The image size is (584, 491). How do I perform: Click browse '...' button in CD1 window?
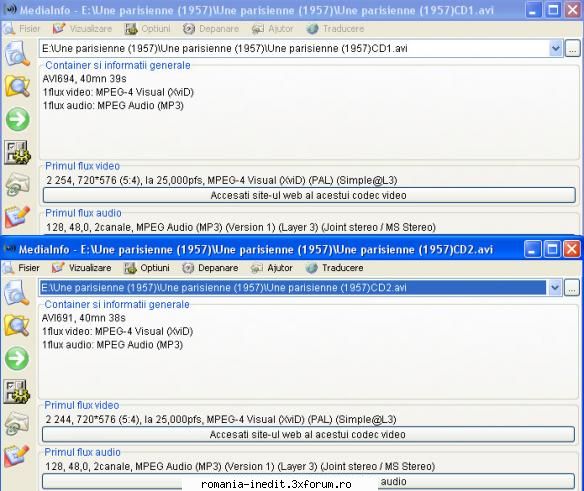(x=573, y=49)
